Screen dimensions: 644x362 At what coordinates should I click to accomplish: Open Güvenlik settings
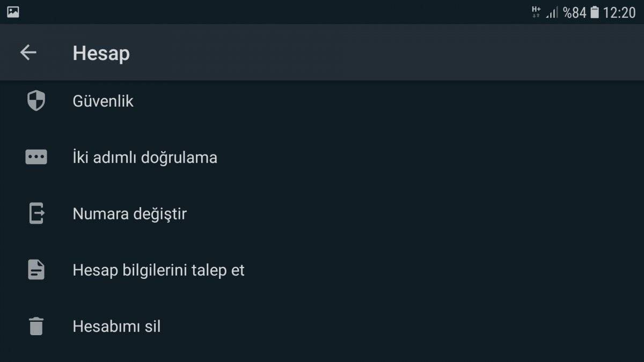click(x=103, y=100)
